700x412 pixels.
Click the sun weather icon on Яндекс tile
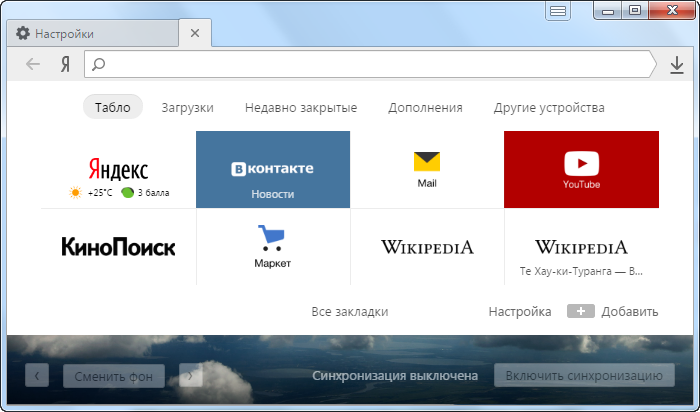point(75,193)
